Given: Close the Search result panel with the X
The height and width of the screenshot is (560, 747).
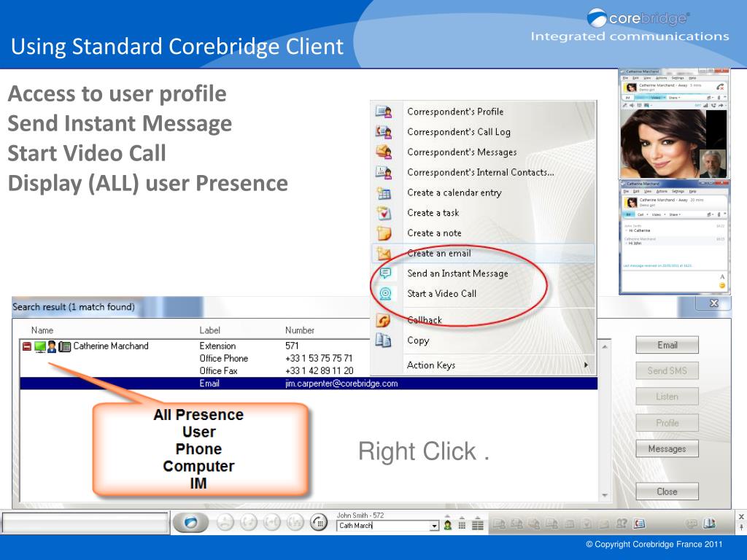Looking at the screenshot, I should 713,303.
